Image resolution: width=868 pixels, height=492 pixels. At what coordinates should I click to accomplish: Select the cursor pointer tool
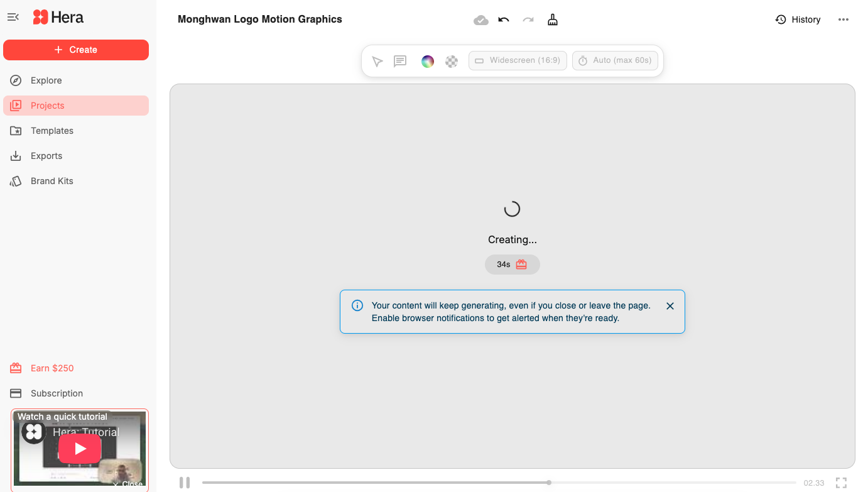pos(377,61)
